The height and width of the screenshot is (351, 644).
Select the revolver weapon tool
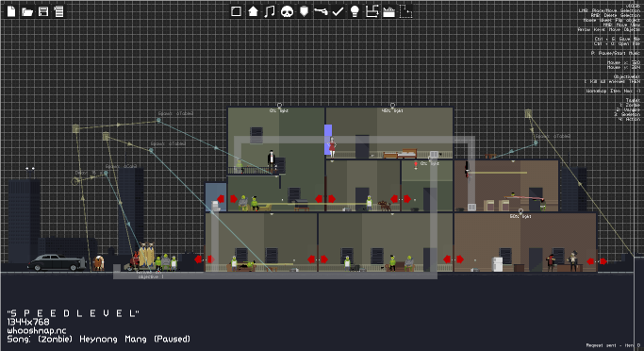tap(321, 11)
